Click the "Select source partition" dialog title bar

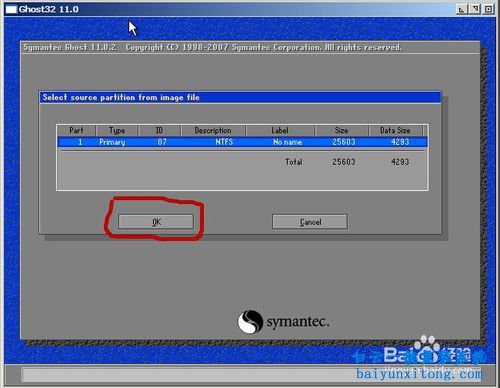point(240,97)
